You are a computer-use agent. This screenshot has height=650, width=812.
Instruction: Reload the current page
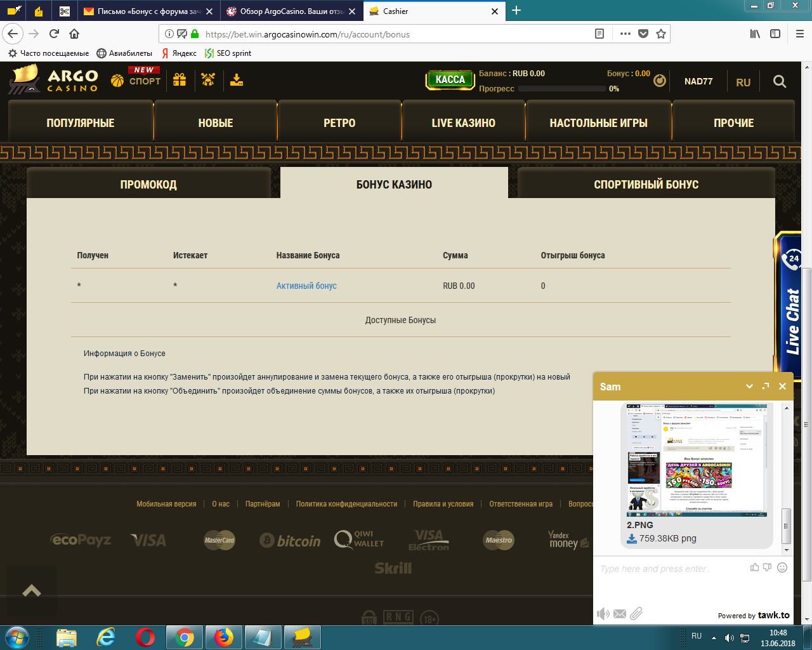[55, 34]
